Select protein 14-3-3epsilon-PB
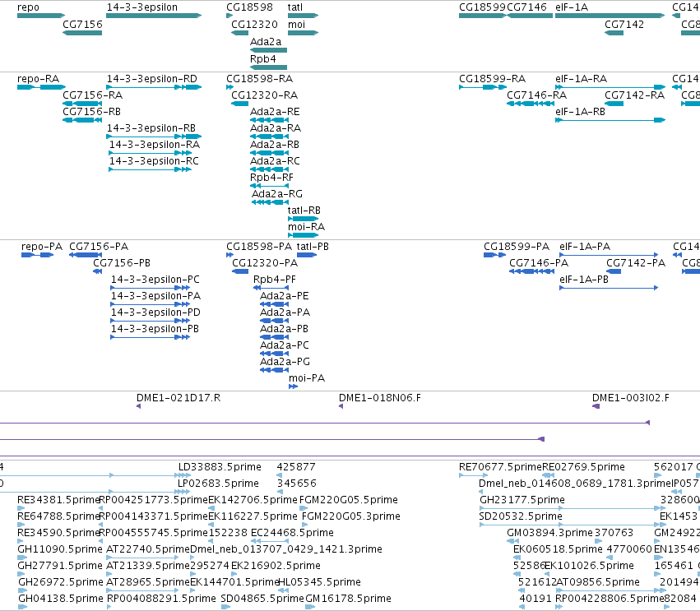 tap(155, 328)
